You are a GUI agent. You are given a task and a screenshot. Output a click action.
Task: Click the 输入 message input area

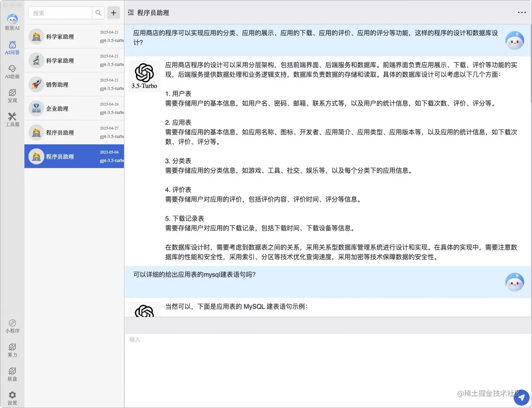point(328,370)
